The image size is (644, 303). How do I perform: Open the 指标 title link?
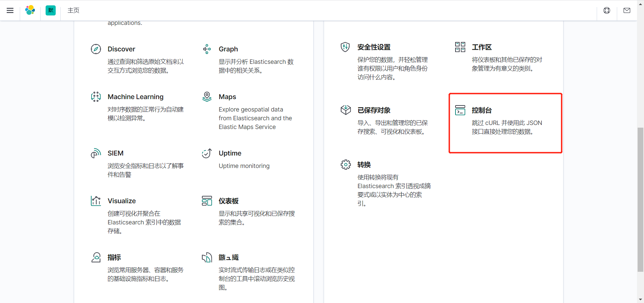click(114, 257)
